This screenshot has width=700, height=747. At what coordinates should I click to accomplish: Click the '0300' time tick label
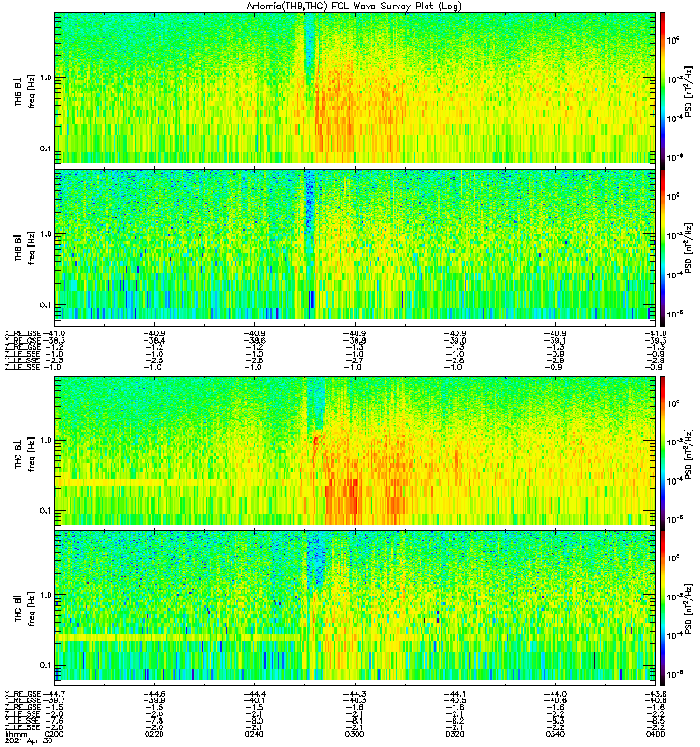[x=355, y=734]
